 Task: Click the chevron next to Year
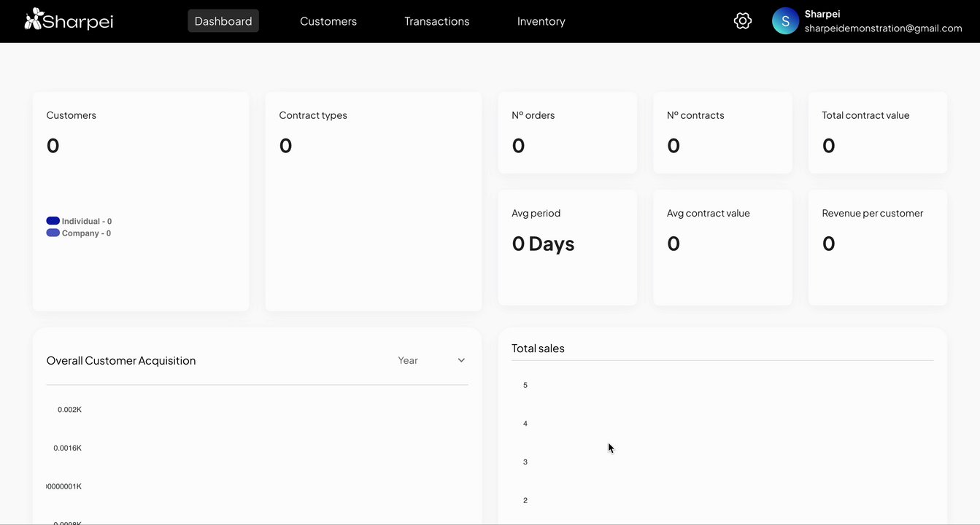point(461,360)
